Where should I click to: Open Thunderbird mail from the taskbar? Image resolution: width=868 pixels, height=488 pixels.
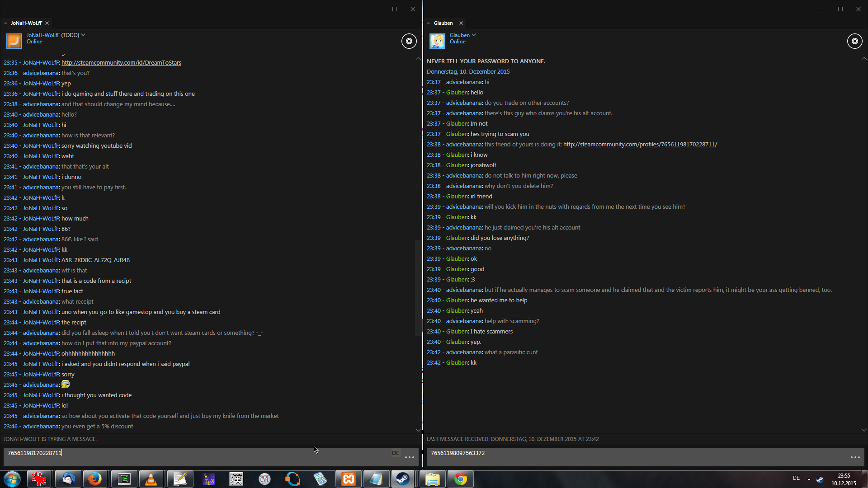(x=69, y=479)
